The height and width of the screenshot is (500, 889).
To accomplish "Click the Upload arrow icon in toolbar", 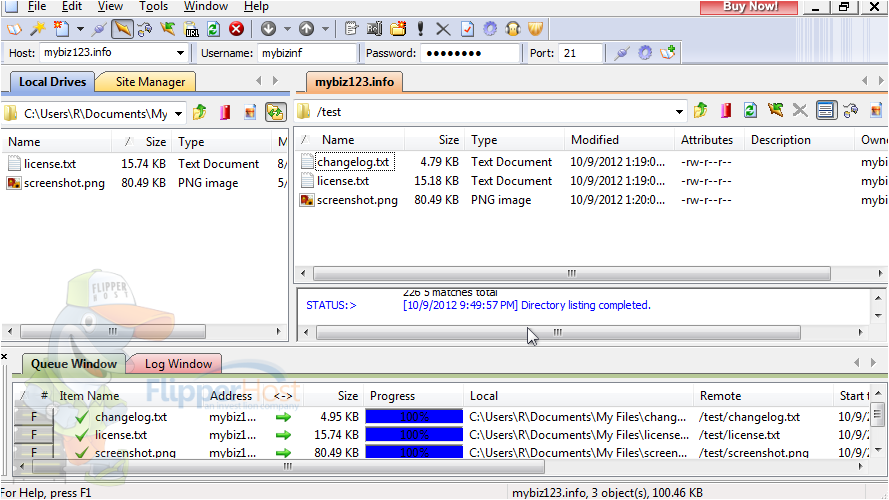I will [307, 28].
